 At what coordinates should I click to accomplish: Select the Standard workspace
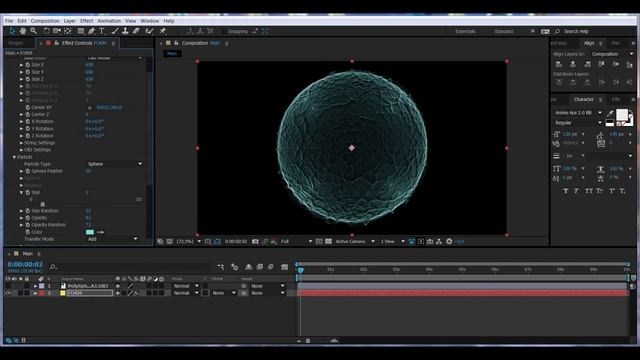504,31
